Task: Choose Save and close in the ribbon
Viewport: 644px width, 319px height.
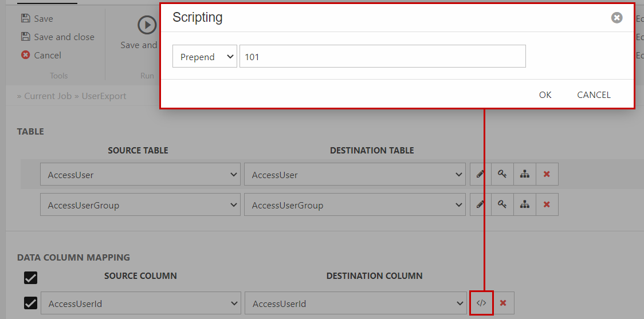Action: click(x=57, y=37)
